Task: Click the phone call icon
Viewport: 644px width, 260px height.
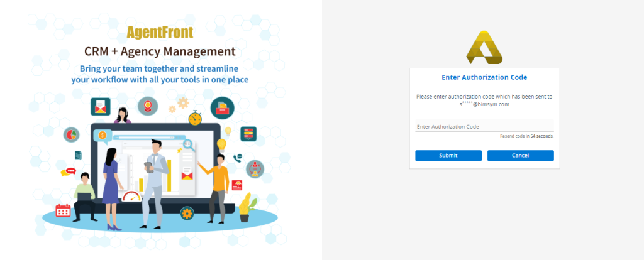Action: tap(238, 158)
